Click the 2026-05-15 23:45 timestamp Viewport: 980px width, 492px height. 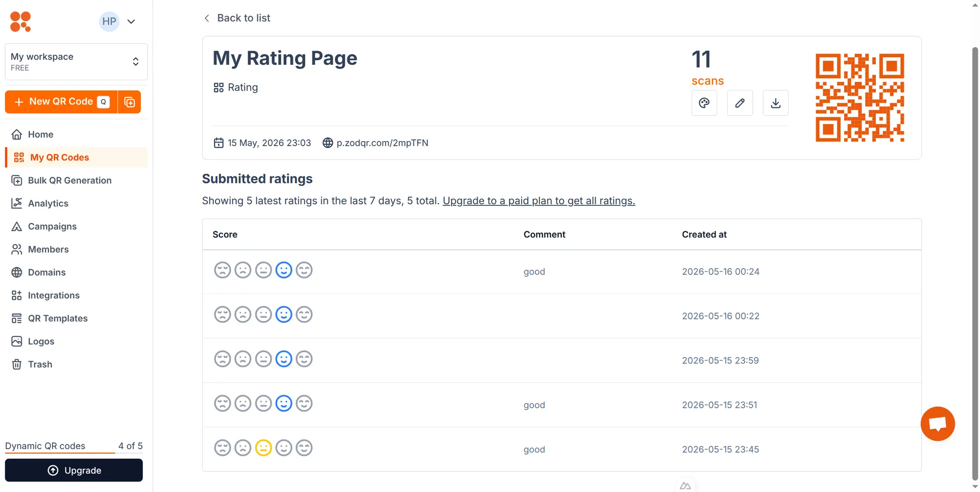(721, 450)
